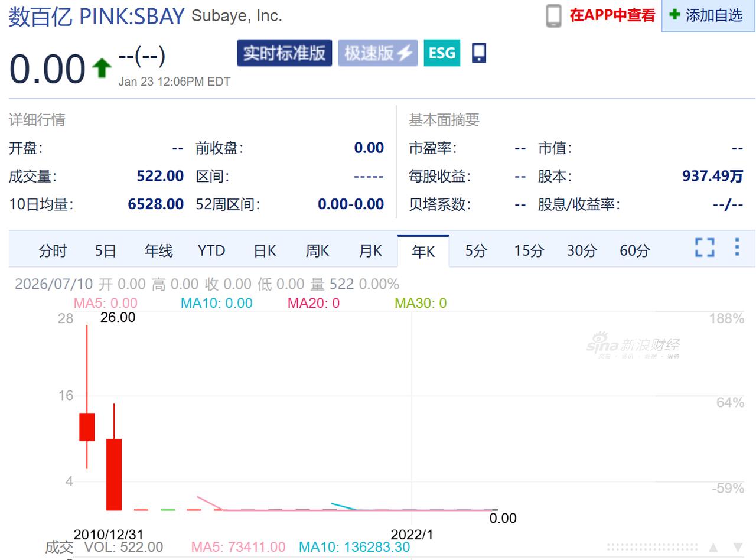Click the up triangle near the volume panel
This screenshot has width=756, height=560.
click(x=713, y=547)
